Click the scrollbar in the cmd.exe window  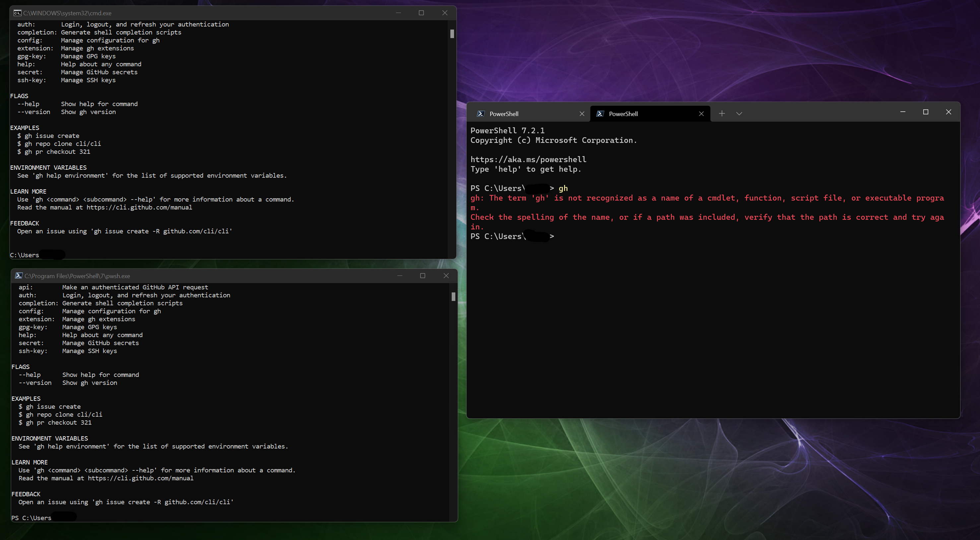(452, 34)
